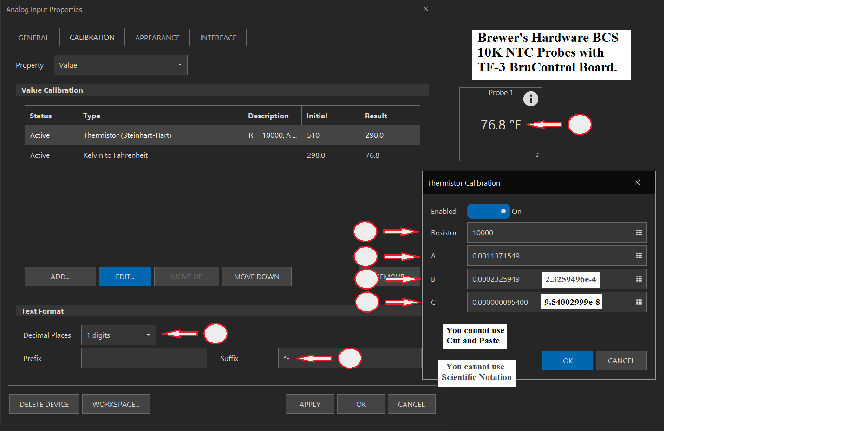Click the EDIT... calibration button

125,277
